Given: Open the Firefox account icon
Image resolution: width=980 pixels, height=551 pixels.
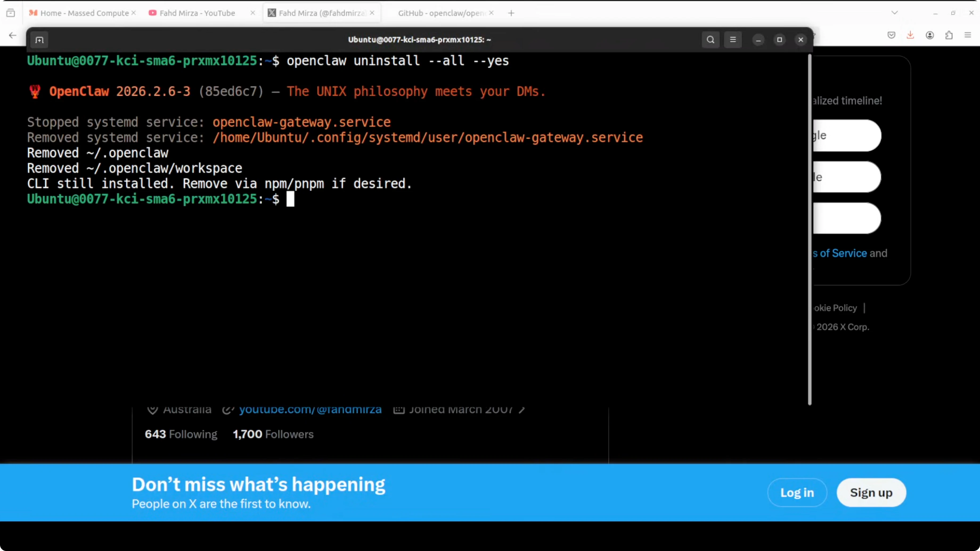Looking at the screenshot, I should 929,35.
